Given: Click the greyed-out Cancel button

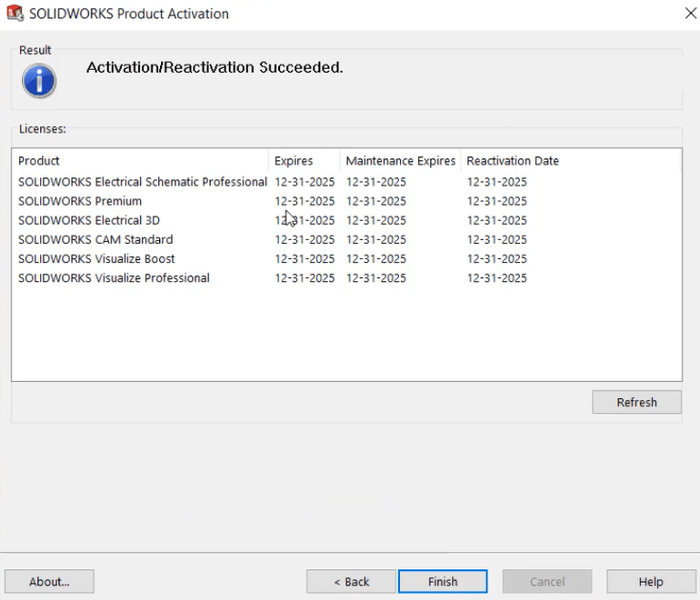Looking at the screenshot, I should 547,582.
